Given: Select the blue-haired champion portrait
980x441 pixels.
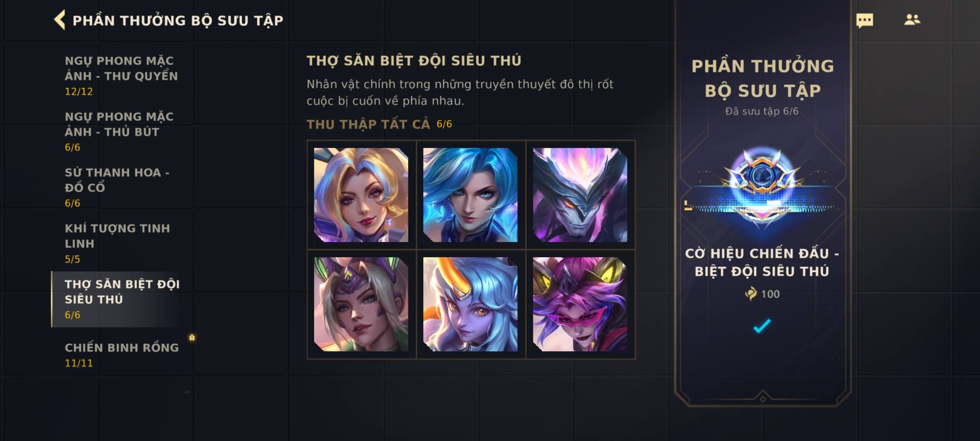Looking at the screenshot, I should 470,195.
